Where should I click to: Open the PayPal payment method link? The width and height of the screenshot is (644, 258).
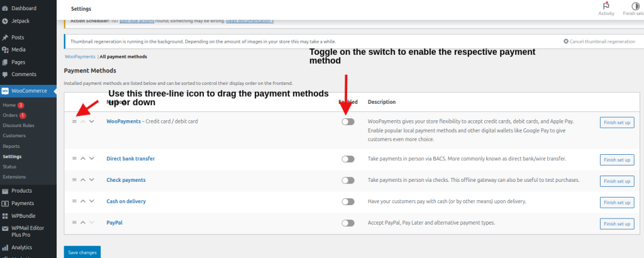tap(114, 223)
